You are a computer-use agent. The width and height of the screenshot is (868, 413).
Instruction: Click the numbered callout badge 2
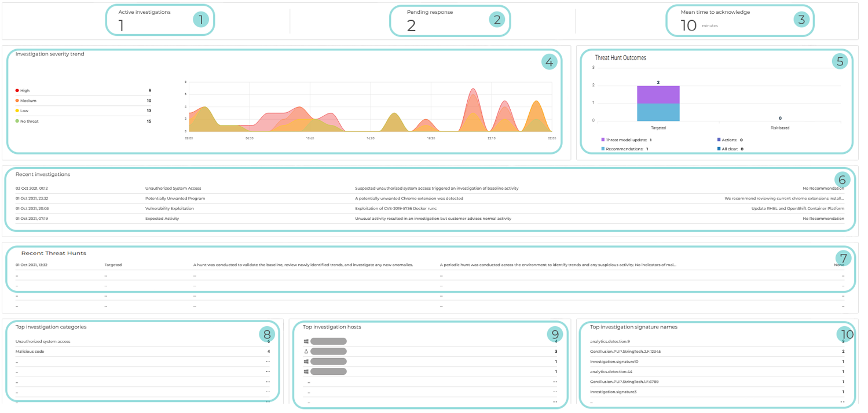(x=496, y=20)
